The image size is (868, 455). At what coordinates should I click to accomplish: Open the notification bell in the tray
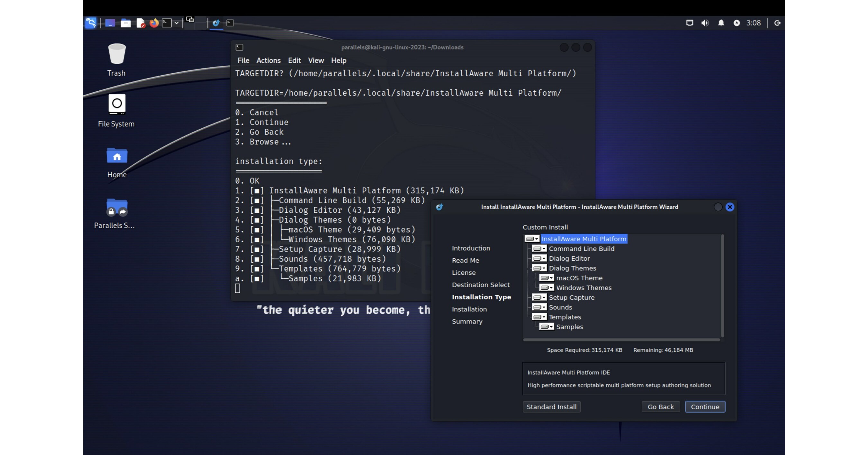(x=721, y=23)
